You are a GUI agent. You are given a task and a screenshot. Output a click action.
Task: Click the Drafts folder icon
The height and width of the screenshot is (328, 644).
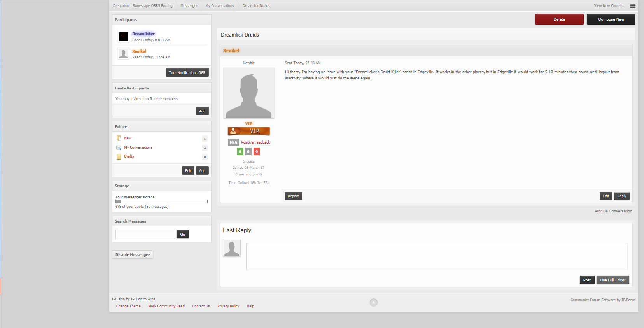pyautogui.click(x=119, y=157)
